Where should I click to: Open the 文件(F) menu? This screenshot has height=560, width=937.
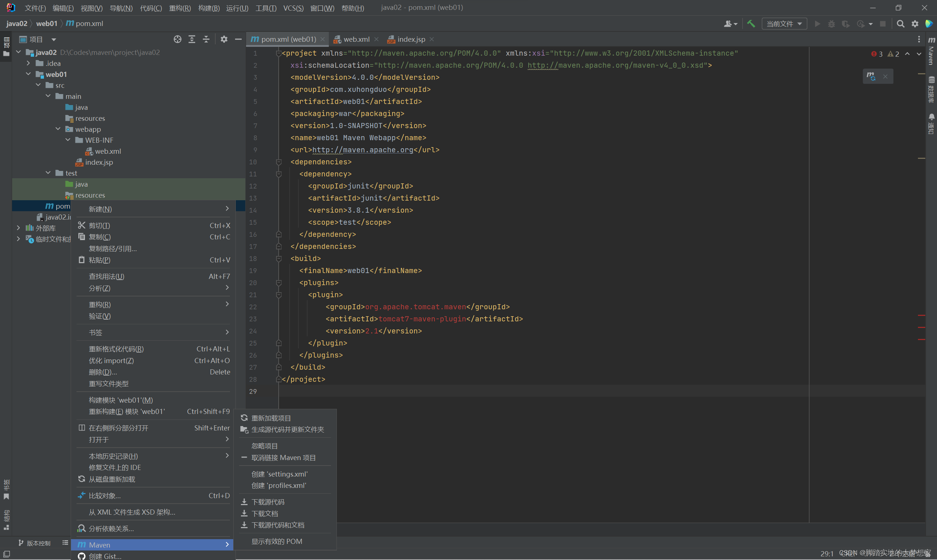[x=35, y=8]
